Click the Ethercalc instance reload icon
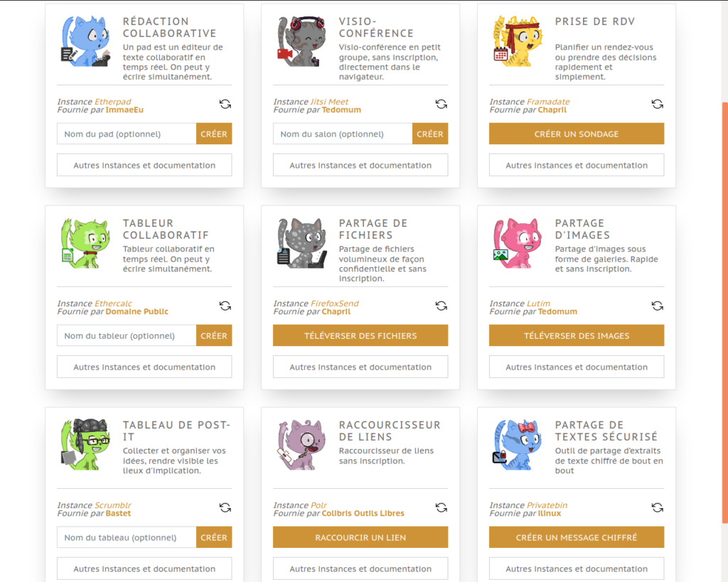Viewport: 728px width, 582px height. pyautogui.click(x=225, y=306)
